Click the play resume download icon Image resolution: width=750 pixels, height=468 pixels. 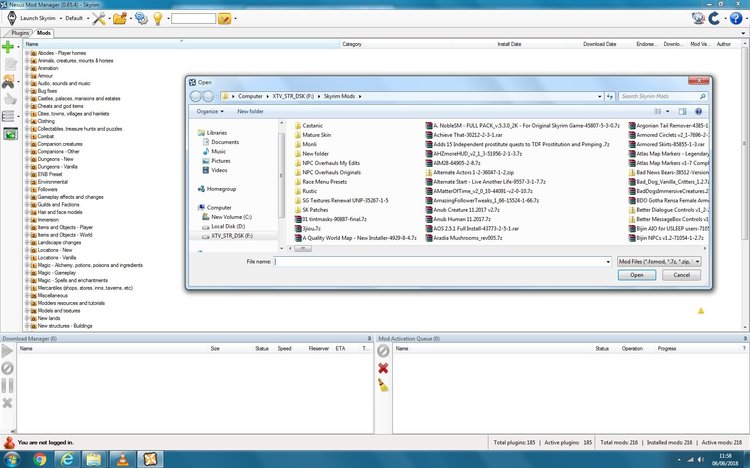pos(7,351)
